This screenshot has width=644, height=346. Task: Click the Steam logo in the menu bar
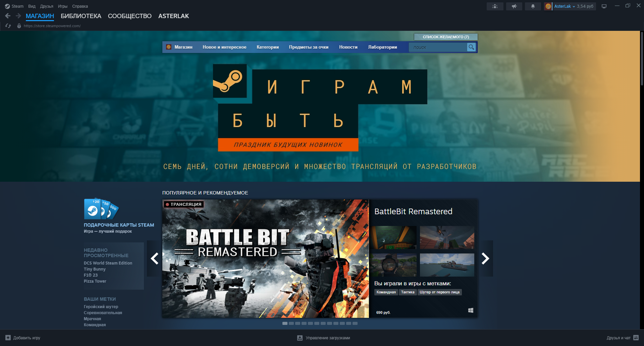(7, 6)
